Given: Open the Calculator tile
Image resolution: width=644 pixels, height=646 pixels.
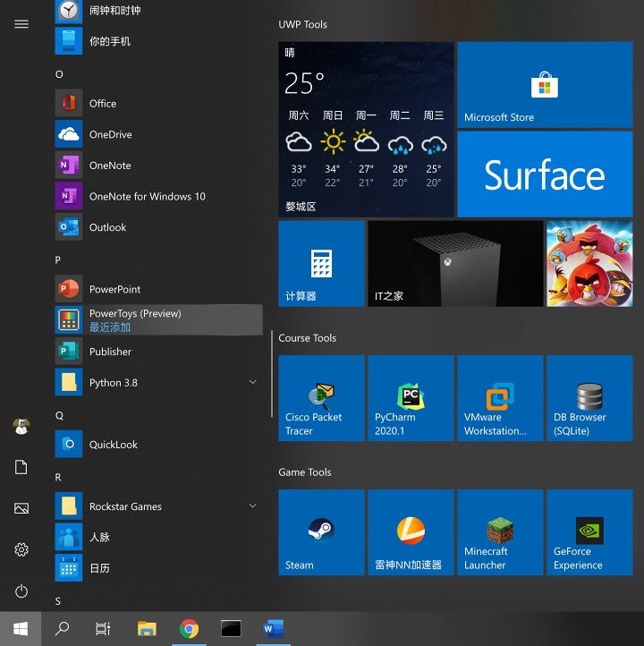Looking at the screenshot, I should (x=321, y=264).
